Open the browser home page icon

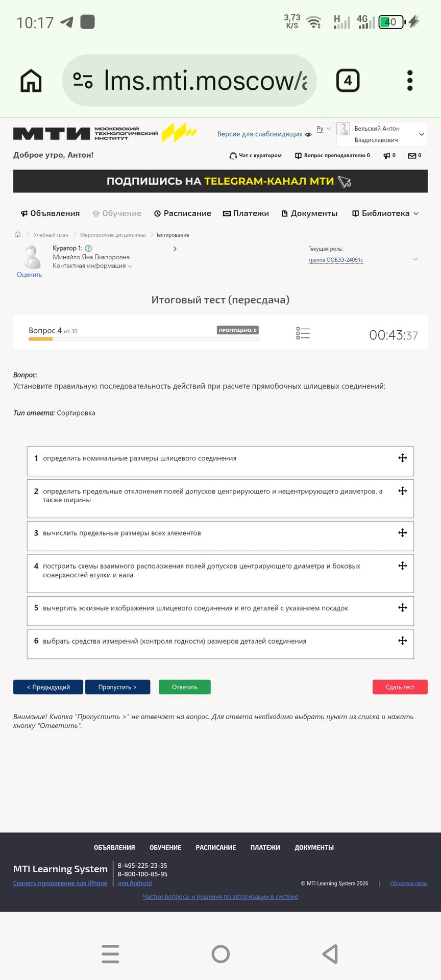(x=31, y=81)
